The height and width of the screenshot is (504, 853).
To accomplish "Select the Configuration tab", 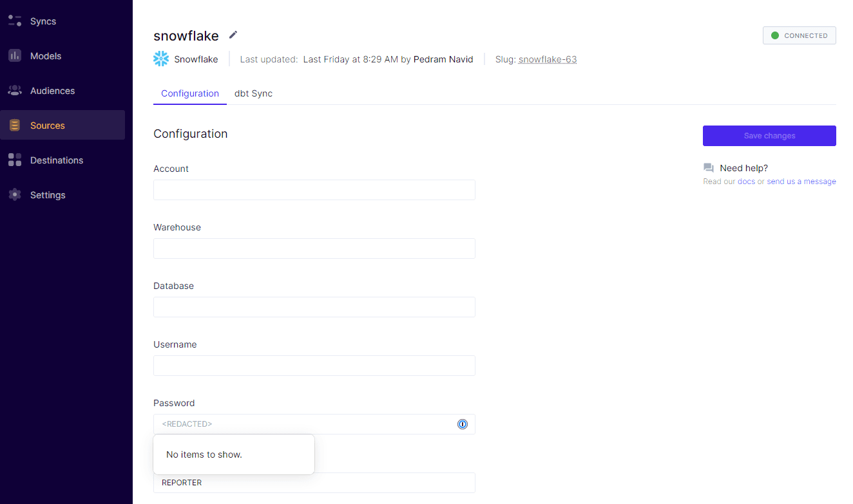I will point(190,93).
